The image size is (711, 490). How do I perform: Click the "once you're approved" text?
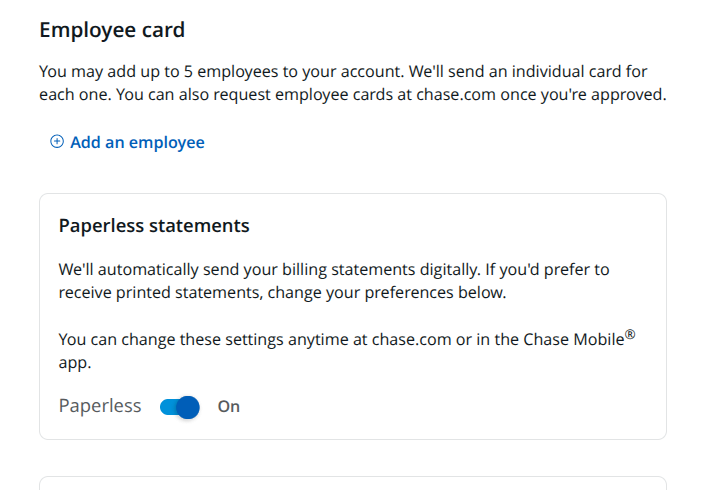tap(584, 95)
